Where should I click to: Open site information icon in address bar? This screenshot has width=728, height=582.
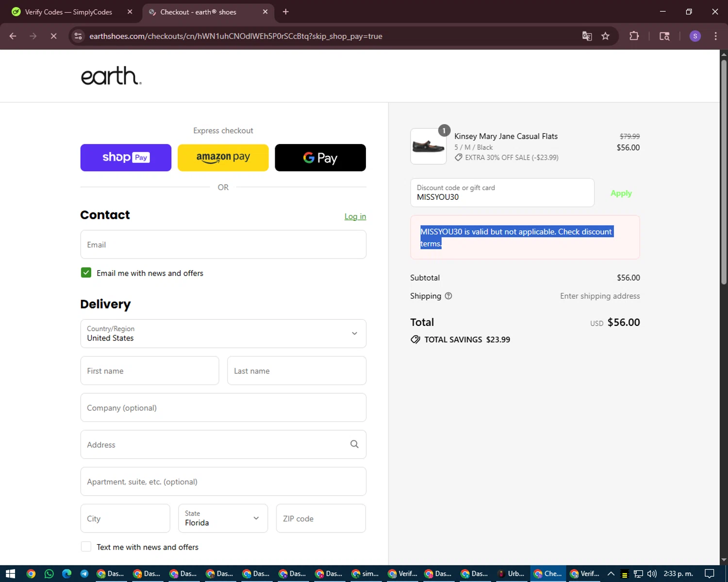(x=78, y=36)
